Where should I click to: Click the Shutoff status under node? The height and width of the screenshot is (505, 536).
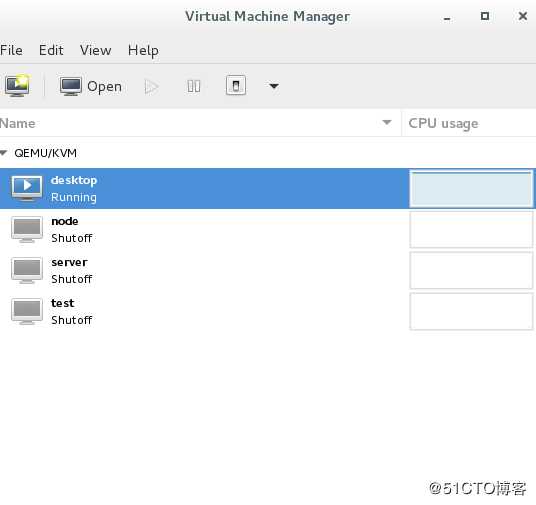(x=72, y=238)
